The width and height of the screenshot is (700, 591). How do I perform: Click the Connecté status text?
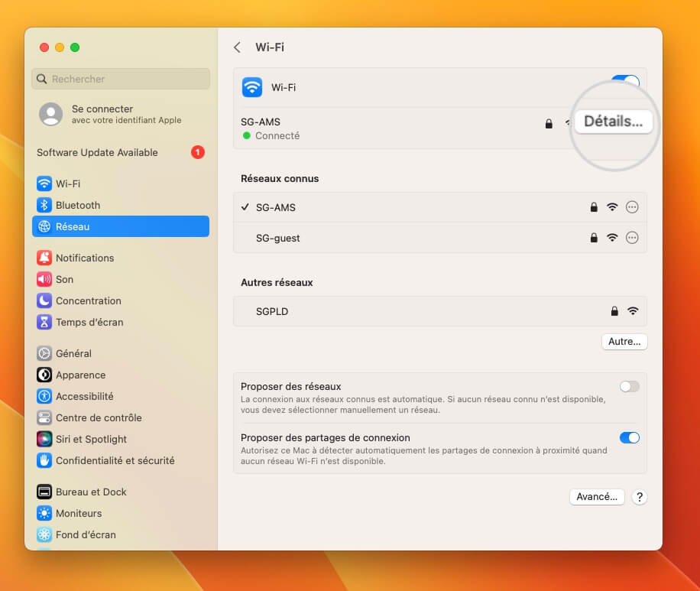pos(277,136)
